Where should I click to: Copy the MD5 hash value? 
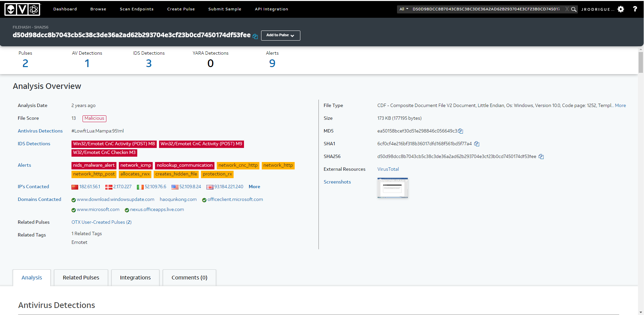pyautogui.click(x=460, y=131)
